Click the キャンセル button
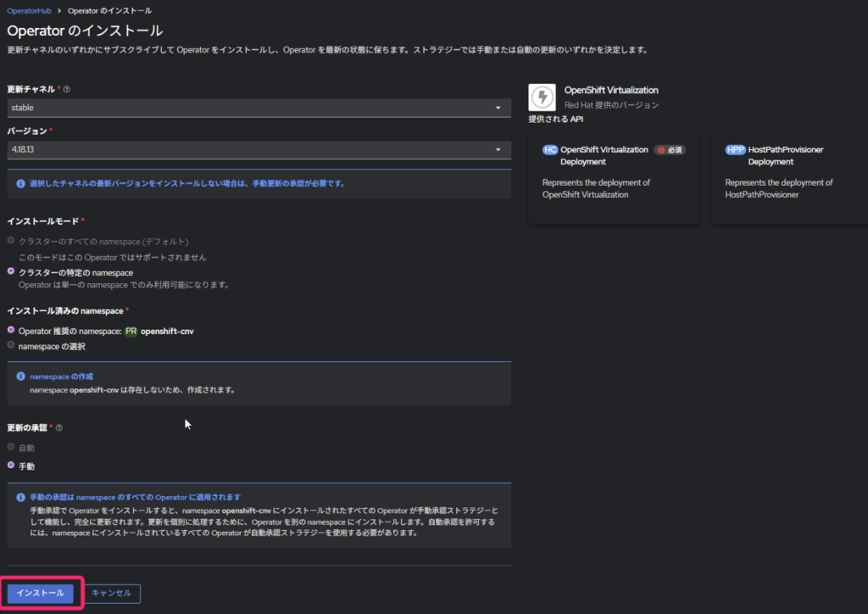 coord(112,593)
